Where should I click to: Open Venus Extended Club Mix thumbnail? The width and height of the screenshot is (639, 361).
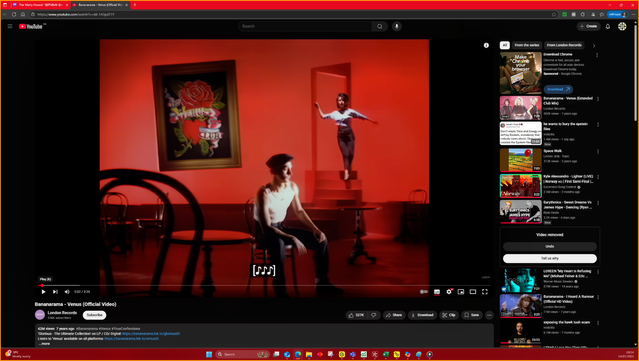click(x=520, y=108)
